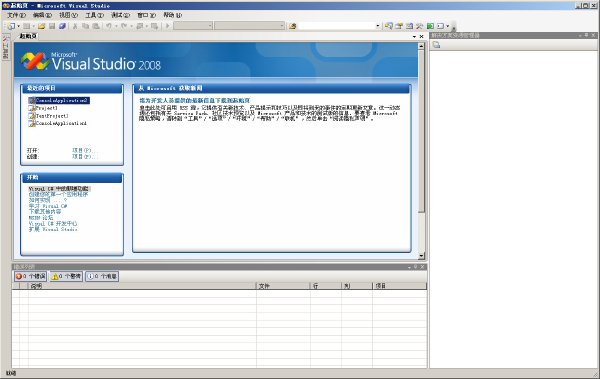Click the Add New Item toolbar icon
The height and width of the screenshot is (379, 600).
[26, 26]
